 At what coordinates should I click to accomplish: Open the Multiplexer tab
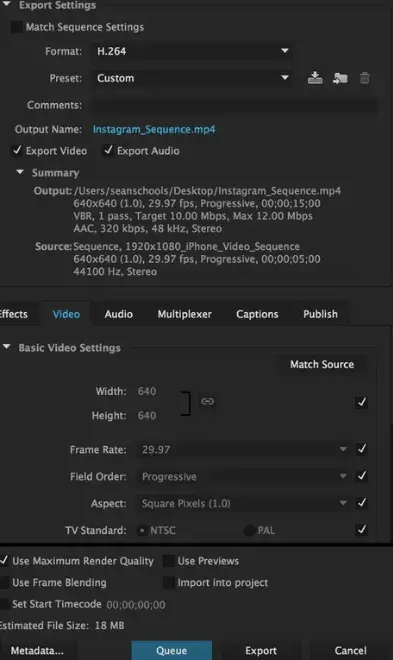[185, 314]
